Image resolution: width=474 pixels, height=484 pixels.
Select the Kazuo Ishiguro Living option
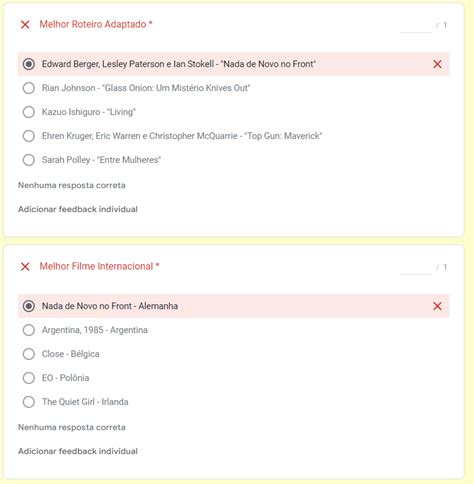tap(29, 112)
